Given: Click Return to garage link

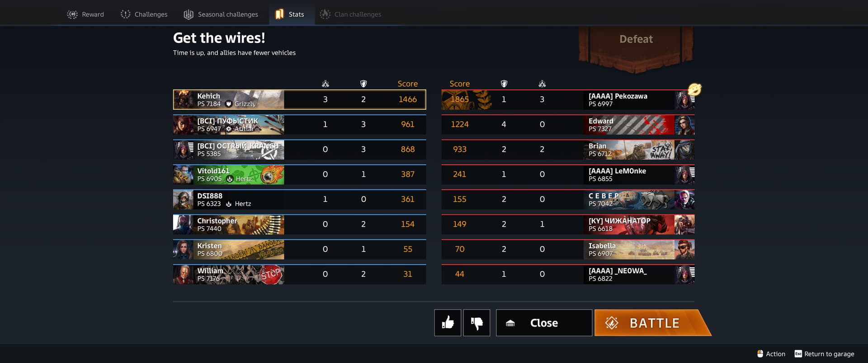Looking at the screenshot, I should pos(825,354).
